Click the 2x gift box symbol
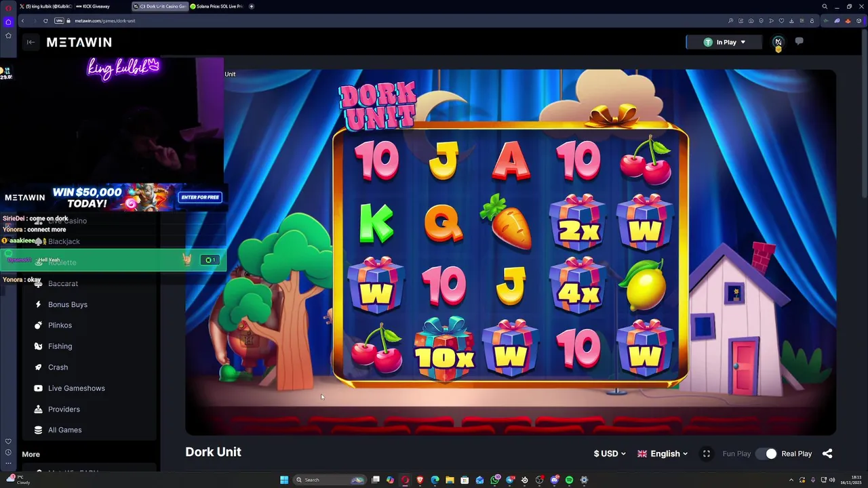 578,222
